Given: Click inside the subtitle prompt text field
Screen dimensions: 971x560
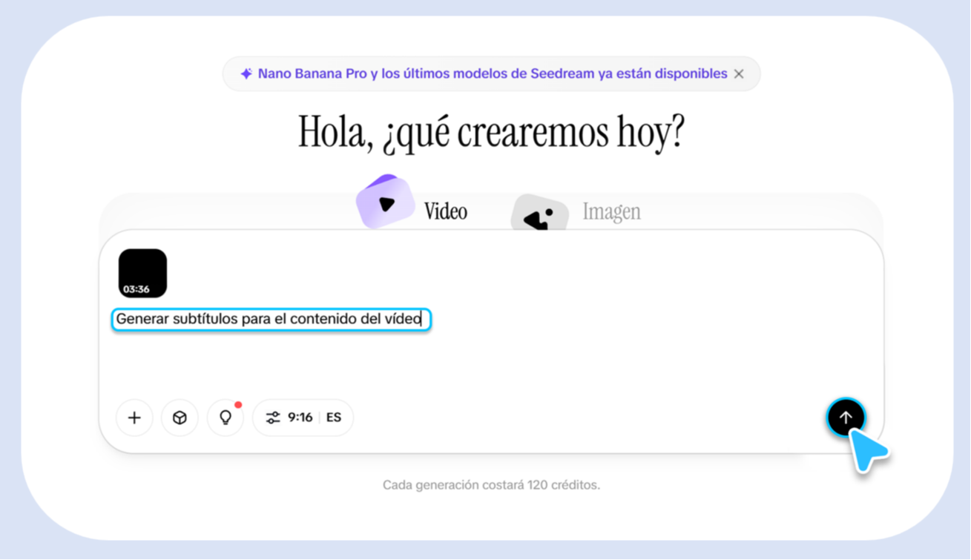Looking at the screenshot, I should click(271, 319).
